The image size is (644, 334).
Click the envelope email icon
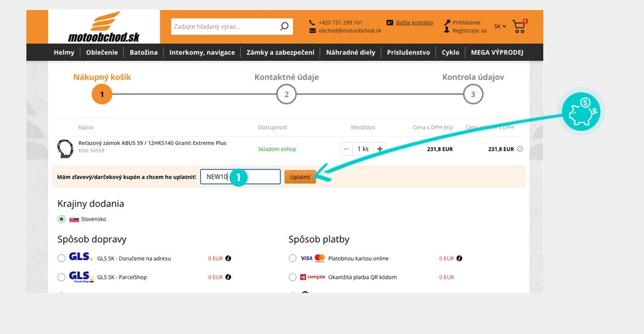coord(313,30)
